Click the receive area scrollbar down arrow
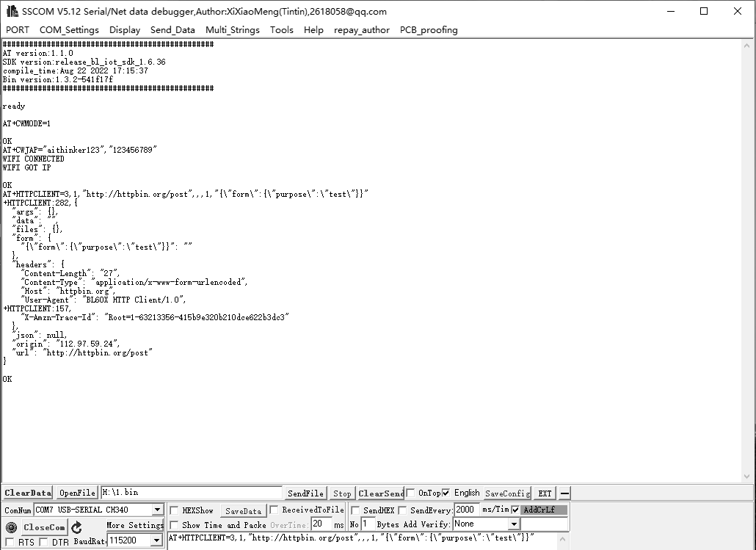This screenshot has width=756, height=550. pyautogui.click(x=747, y=477)
